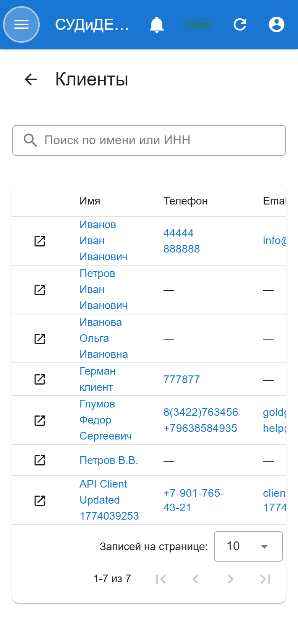Click the open icon for Петров В.В. row
The height and width of the screenshot is (644, 298).
click(40, 460)
